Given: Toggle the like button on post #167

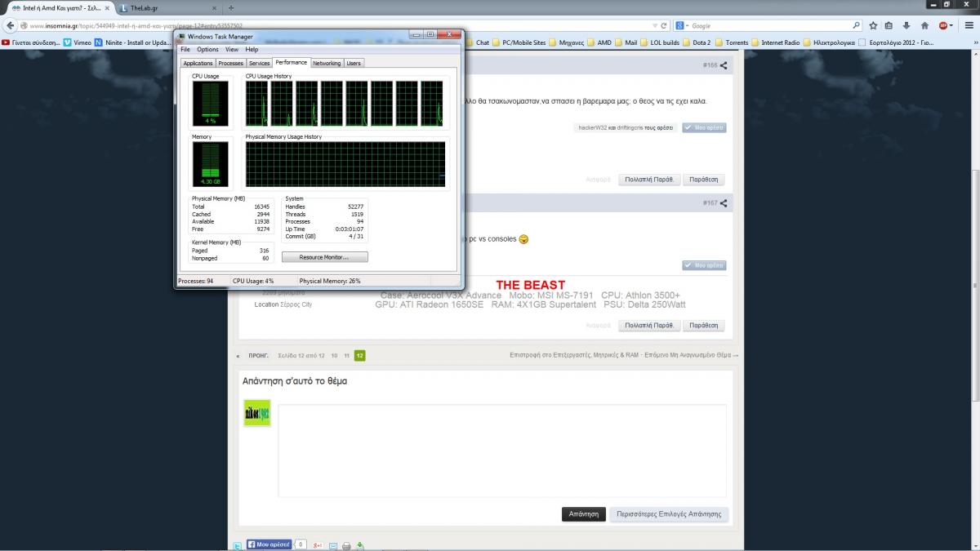Looking at the screenshot, I should click(704, 265).
